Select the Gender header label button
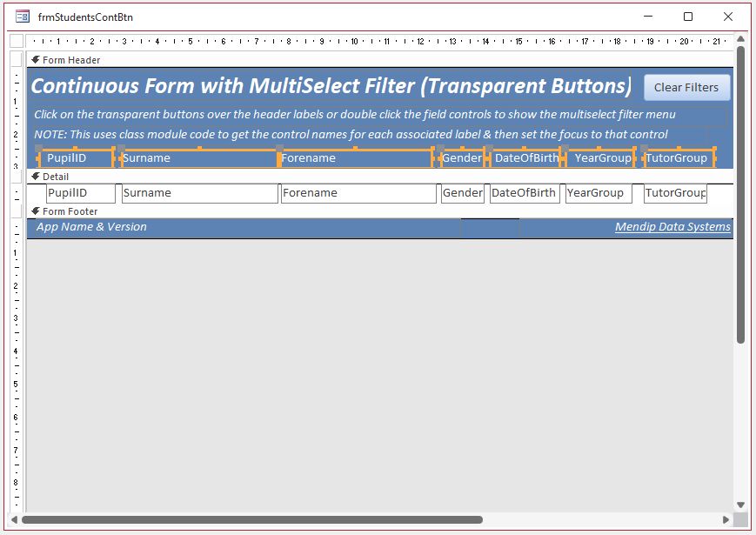The width and height of the screenshot is (756, 535). [x=462, y=158]
